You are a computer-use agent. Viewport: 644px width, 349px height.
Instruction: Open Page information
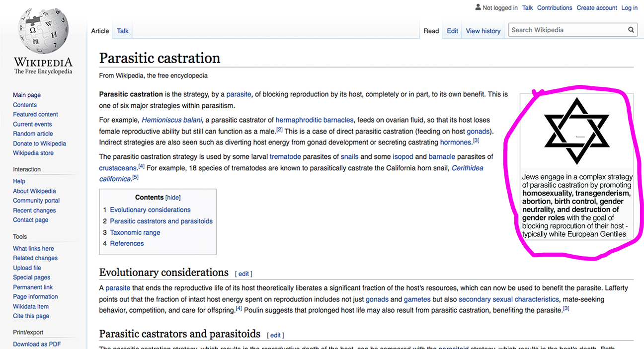tap(35, 297)
